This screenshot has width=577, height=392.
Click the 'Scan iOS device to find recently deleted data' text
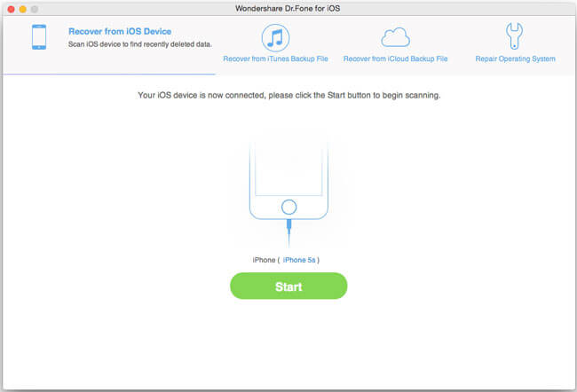pos(140,44)
